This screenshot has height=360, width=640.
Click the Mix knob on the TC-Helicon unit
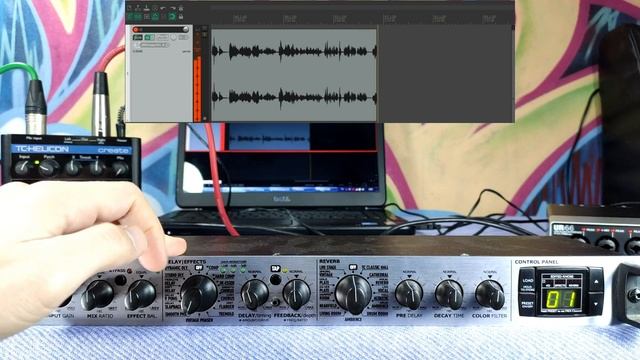[120, 168]
